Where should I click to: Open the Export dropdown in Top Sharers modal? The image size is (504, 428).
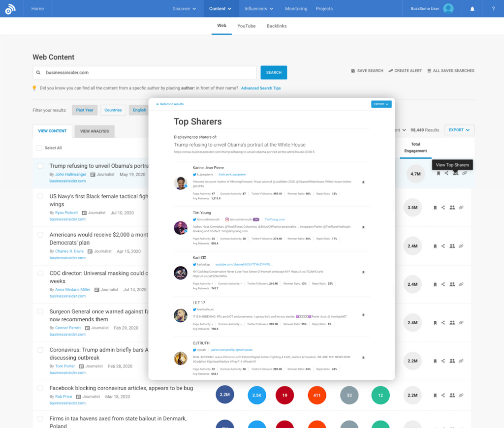tap(381, 104)
